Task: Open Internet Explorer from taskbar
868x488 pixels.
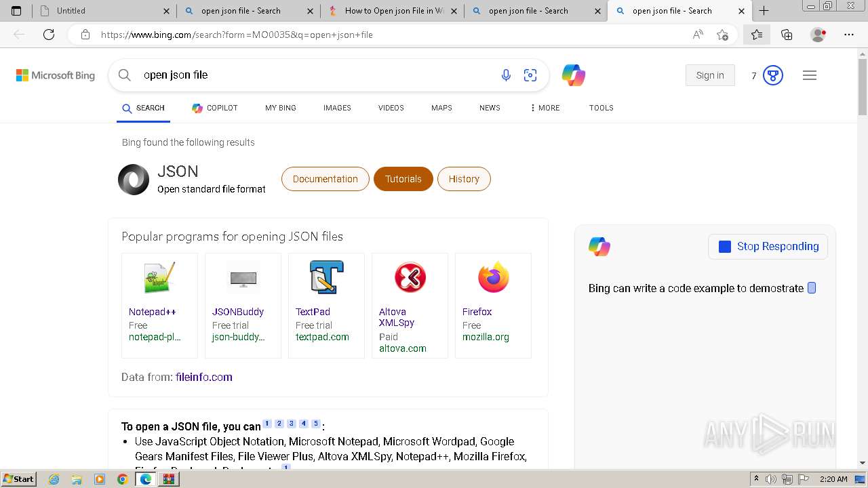Action: coord(54,479)
